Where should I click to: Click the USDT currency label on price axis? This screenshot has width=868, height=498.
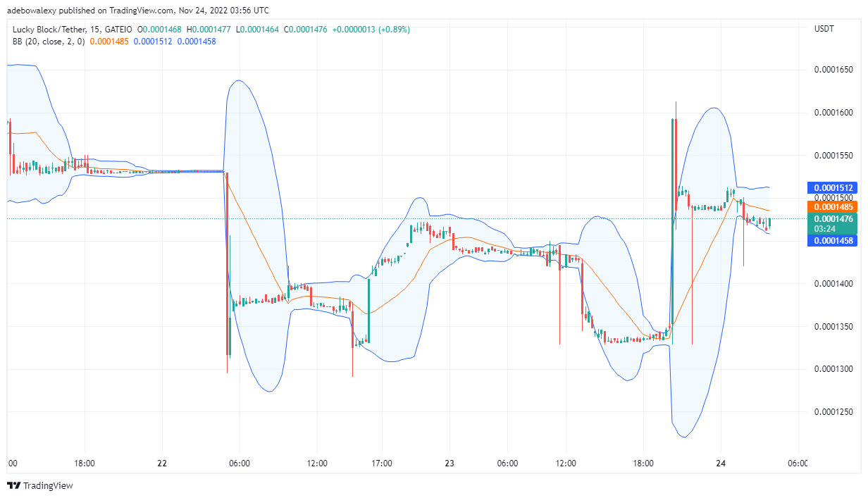[x=824, y=29]
